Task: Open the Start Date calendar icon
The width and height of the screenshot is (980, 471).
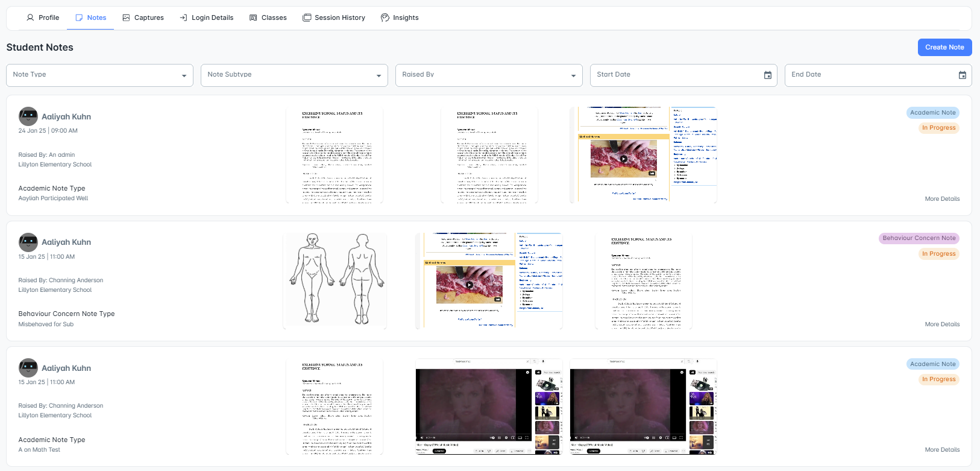Action: pos(768,75)
